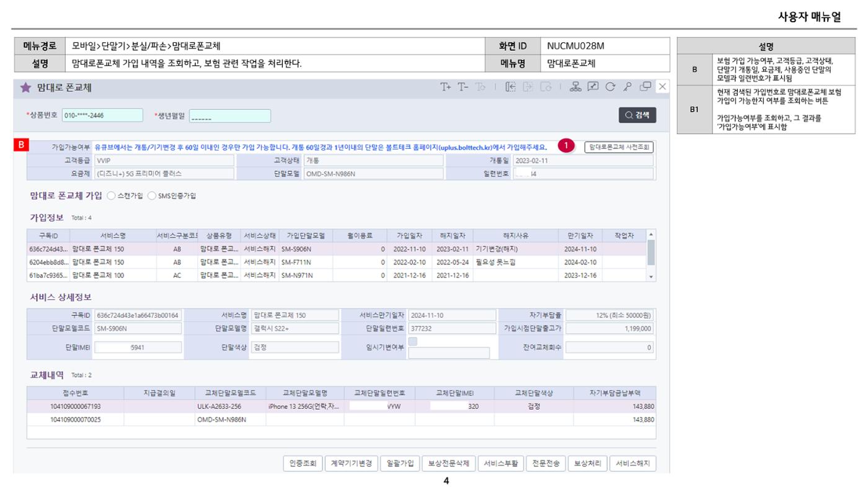Click the 요금제 5G 프리미어 플러스 field
Screen dimensions: 868x489
pyautogui.click(x=164, y=174)
